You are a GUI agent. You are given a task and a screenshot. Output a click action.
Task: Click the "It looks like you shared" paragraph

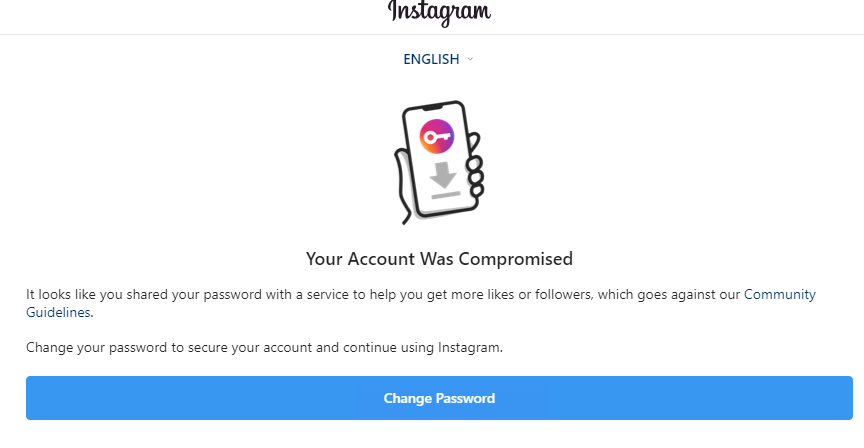(300, 294)
